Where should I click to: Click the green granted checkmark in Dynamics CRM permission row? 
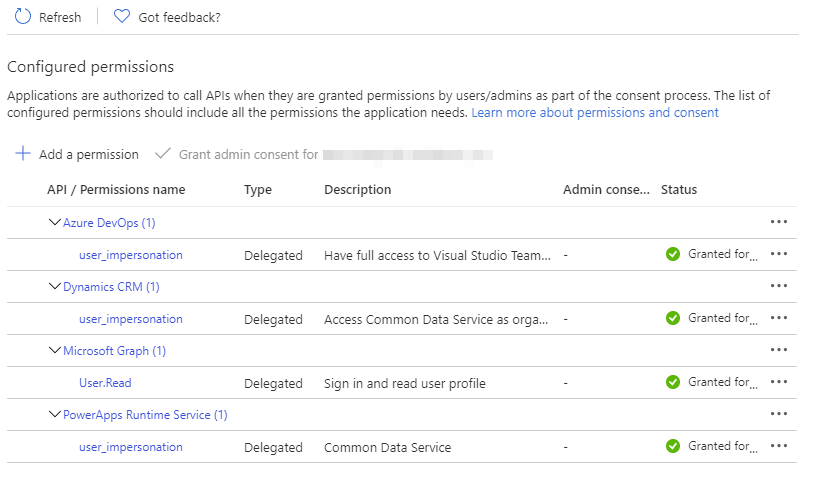pyautogui.click(x=673, y=318)
